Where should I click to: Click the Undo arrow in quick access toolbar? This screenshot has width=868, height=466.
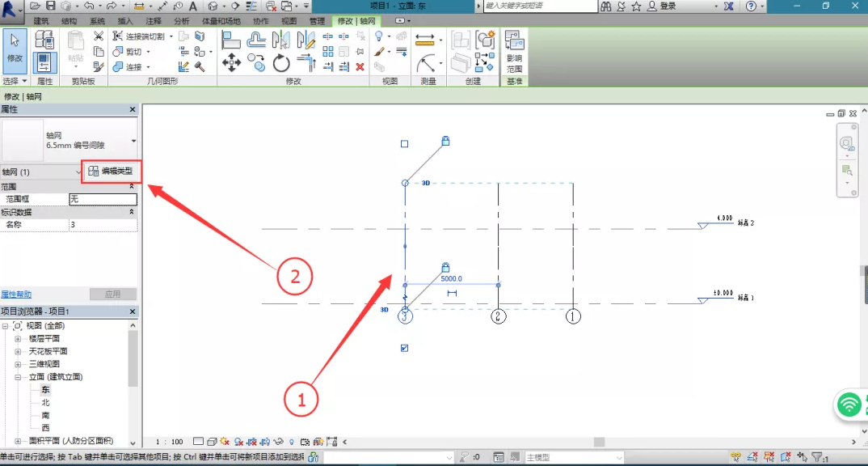(89, 6)
